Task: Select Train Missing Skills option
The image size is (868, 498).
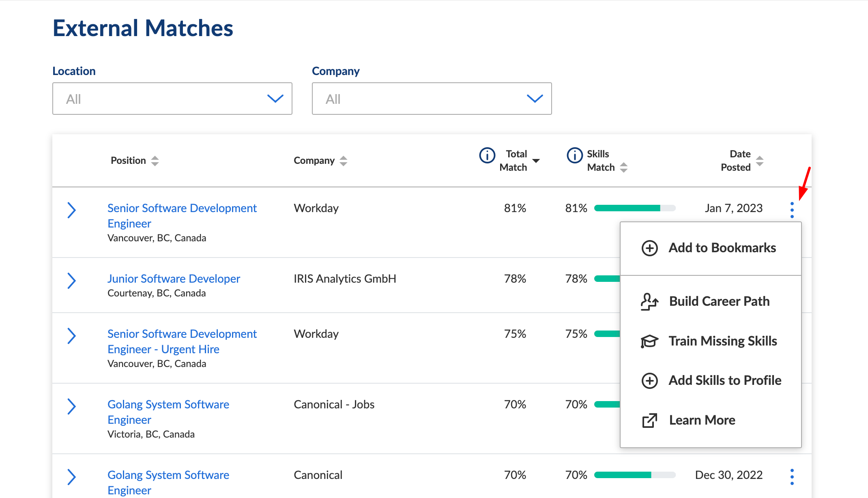Action: point(711,341)
